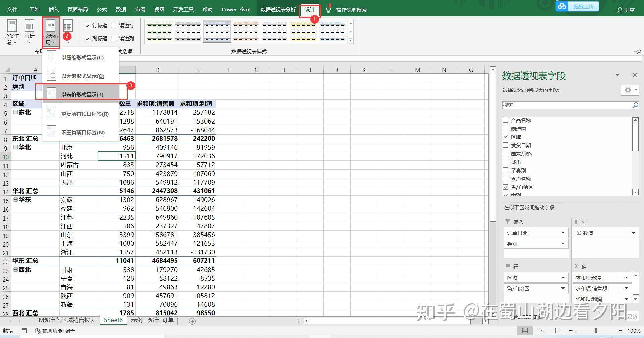Open the 求和项:数量 value field dropdown
Screen dimensions: 644x338
(626, 278)
